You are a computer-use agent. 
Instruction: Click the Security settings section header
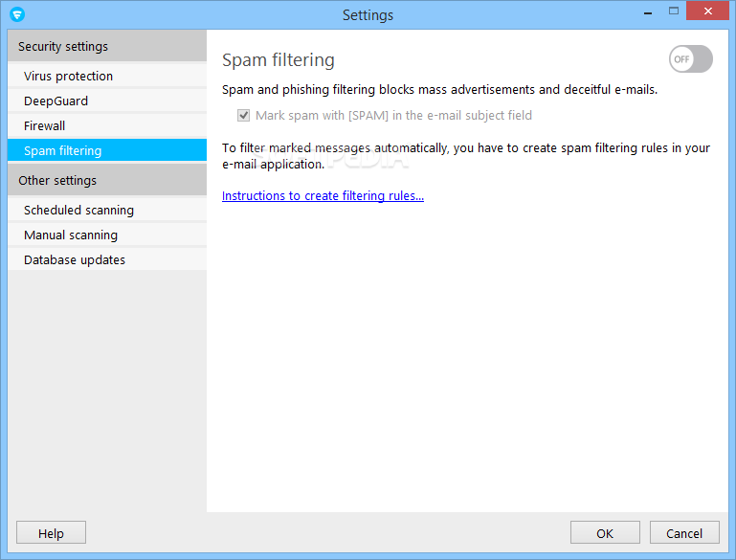click(x=107, y=46)
